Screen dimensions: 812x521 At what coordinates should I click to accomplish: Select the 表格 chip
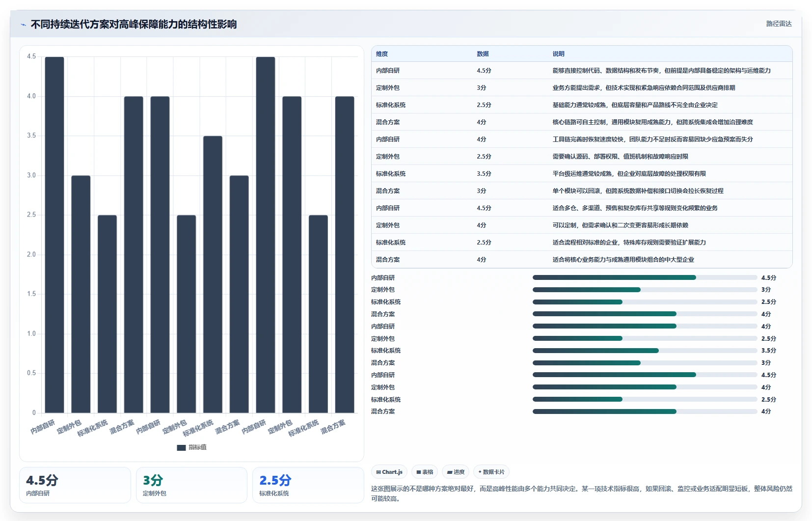coord(425,472)
